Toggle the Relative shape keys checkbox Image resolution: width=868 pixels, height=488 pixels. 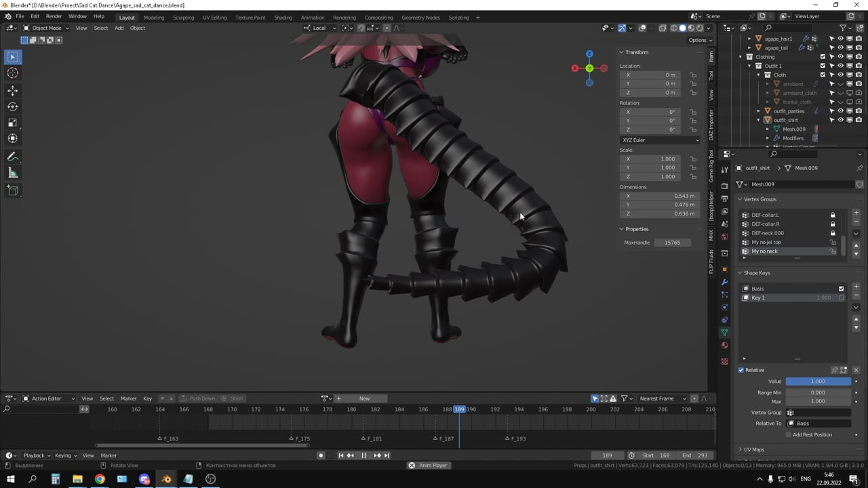(741, 370)
